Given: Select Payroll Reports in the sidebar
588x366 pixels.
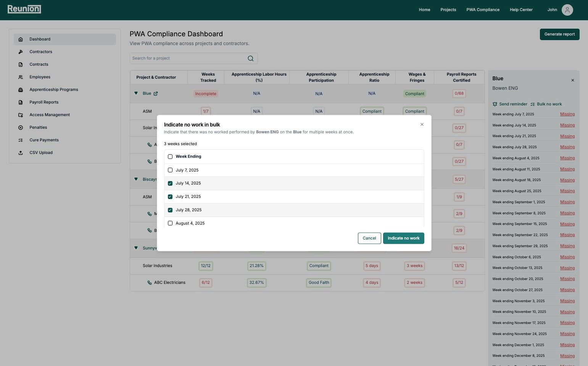Looking at the screenshot, I should pyautogui.click(x=65, y=102).
